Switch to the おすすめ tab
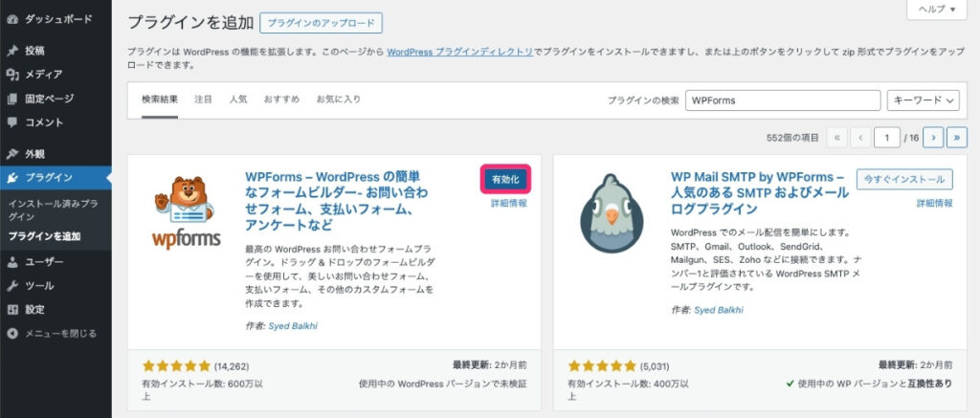 tap(281, 99)
